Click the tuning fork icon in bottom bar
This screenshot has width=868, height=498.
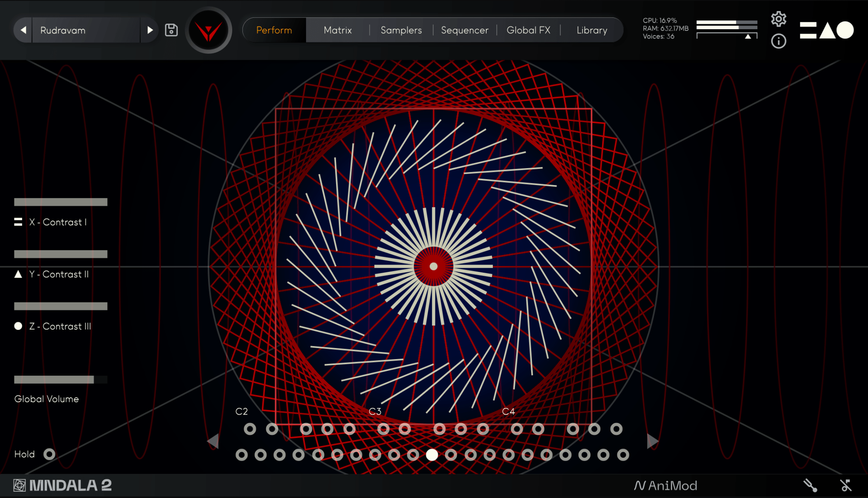point(810,485)
